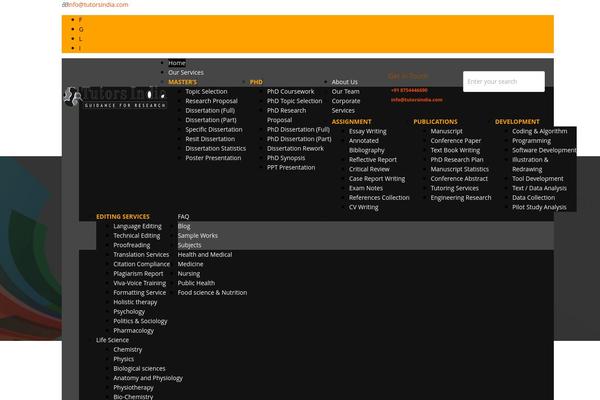Open Food science & Nutrition link
600x400 pixels.
coord(212,292)
